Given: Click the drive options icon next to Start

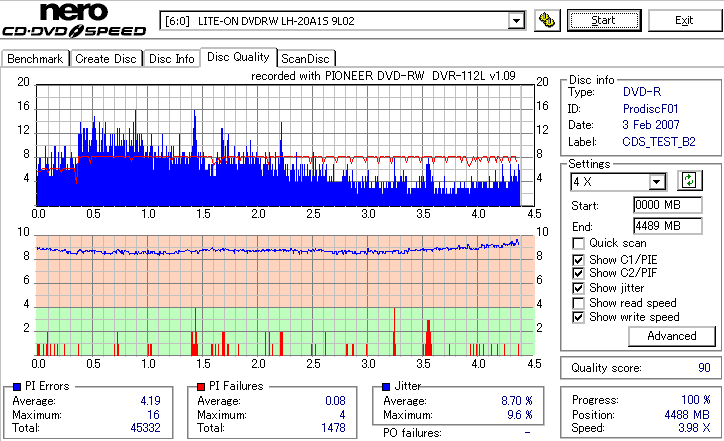Looking at the screenshot, I should coord(547,21).
